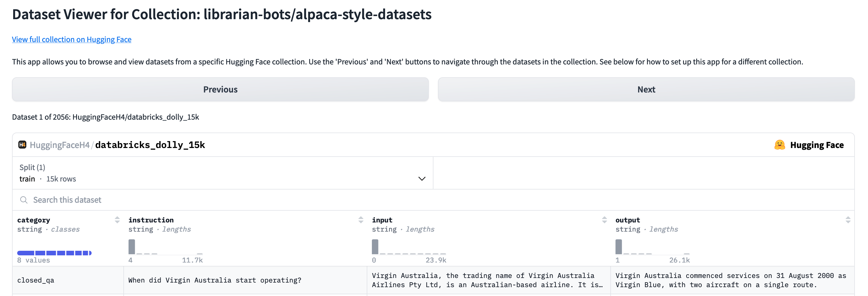This screenshot has width=868, height=296.
Task: Sort by instruction column arrows
Action: pos(360,220)
